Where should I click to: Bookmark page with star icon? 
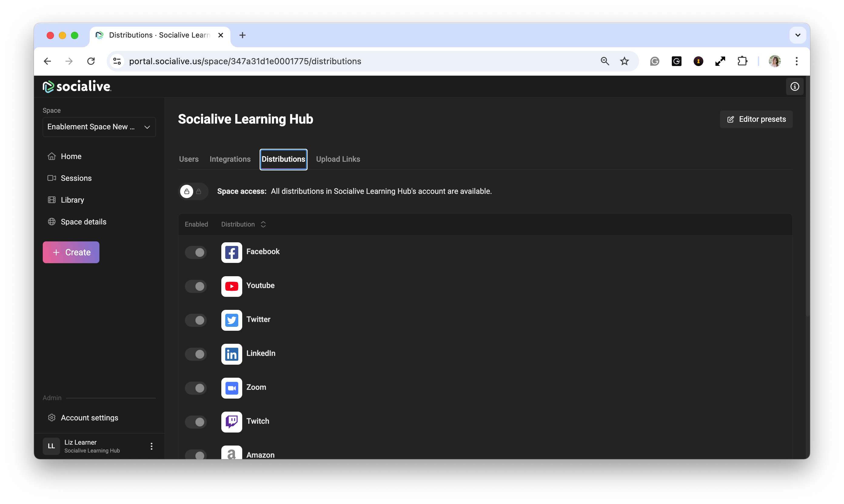point(625,61)
